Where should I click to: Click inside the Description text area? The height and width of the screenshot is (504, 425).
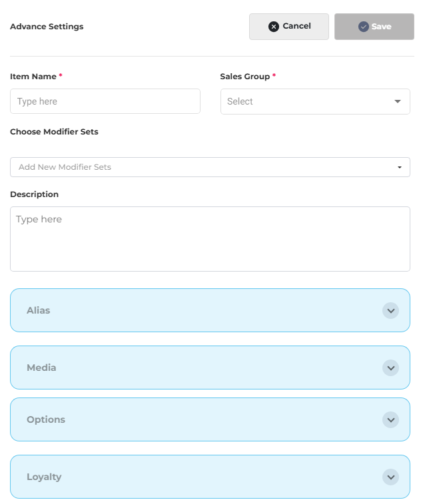pyautogui.click(x=210, y=239)
